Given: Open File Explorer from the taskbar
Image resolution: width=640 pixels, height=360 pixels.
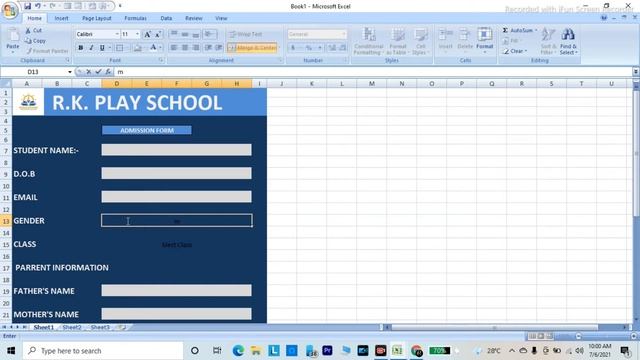Looking at the screenshot, I should point(256,351).
